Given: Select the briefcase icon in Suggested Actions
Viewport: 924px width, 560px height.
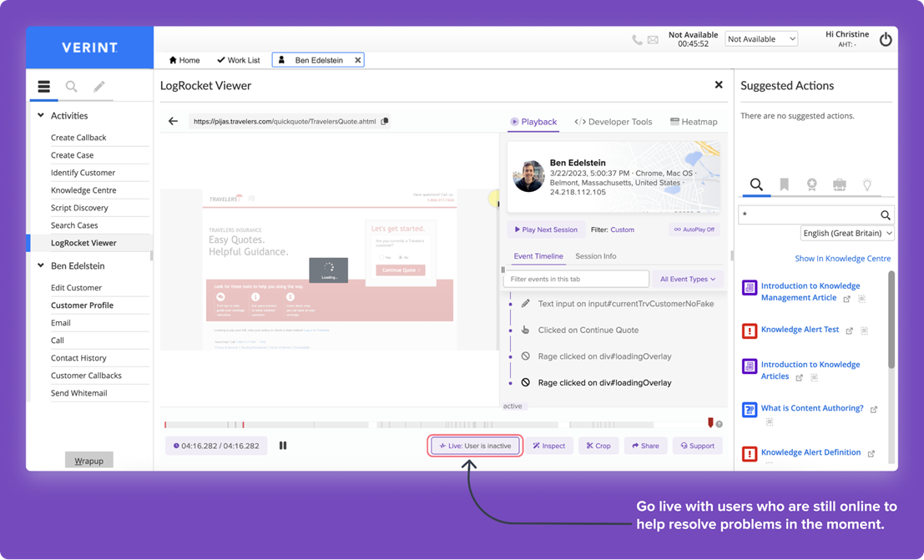Looking at the screenshot, I should [839, 184].
